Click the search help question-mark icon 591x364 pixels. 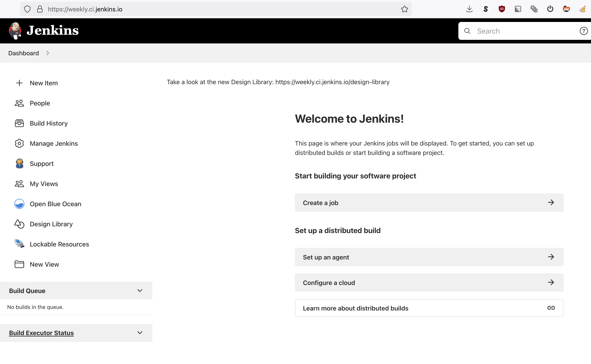click(584, 31)
